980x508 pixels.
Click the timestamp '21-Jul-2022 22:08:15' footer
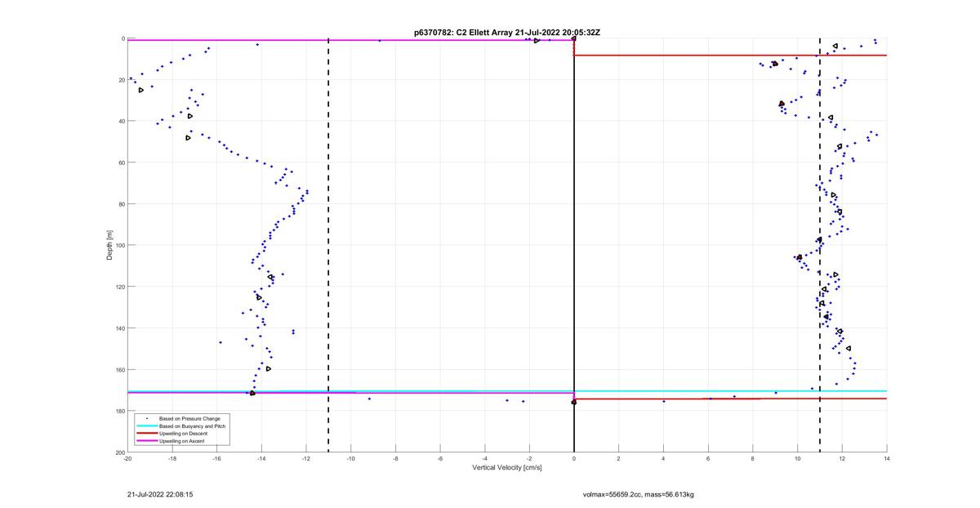tap(160, 494)
